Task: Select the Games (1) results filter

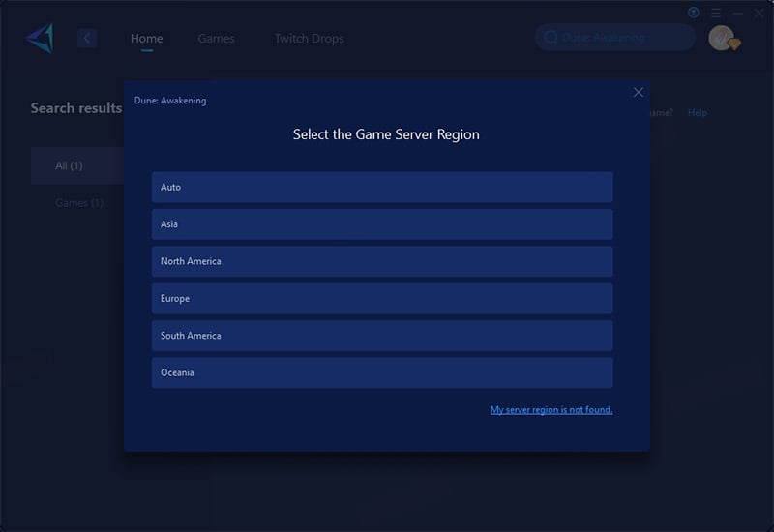Action: tap(79, 203)
